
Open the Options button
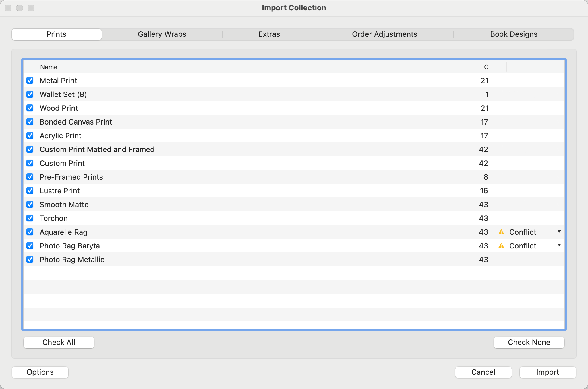40,372
